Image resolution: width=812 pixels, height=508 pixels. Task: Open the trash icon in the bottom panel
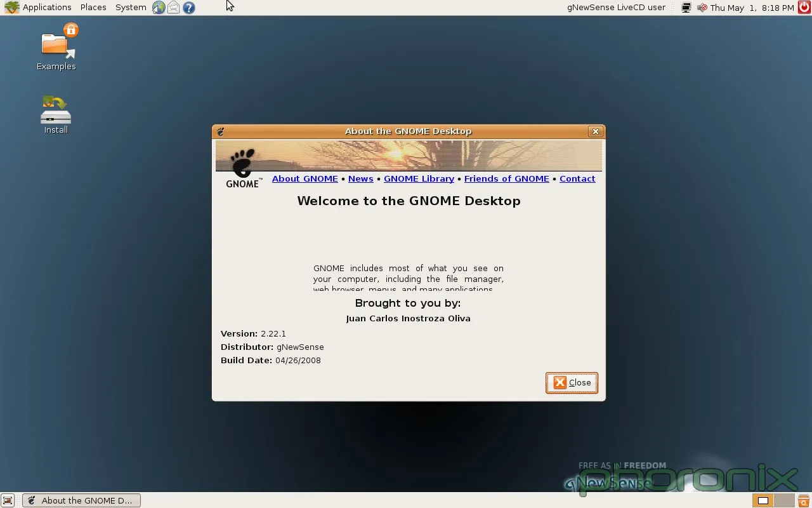804,500
